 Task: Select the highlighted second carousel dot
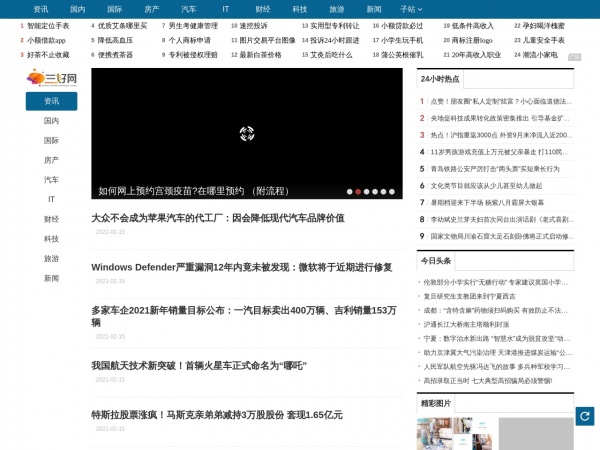point(358,192)
